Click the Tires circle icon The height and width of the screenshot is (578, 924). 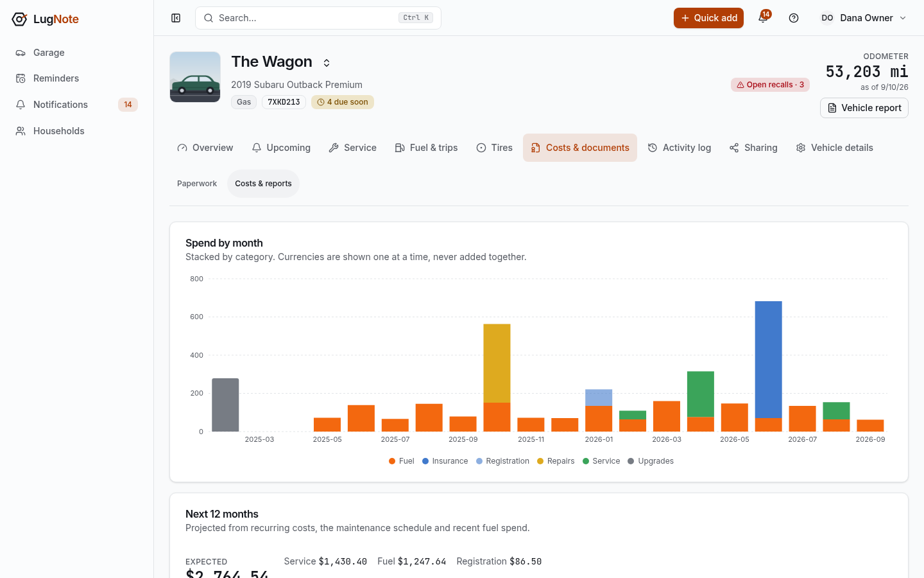(x=481, y=148)
